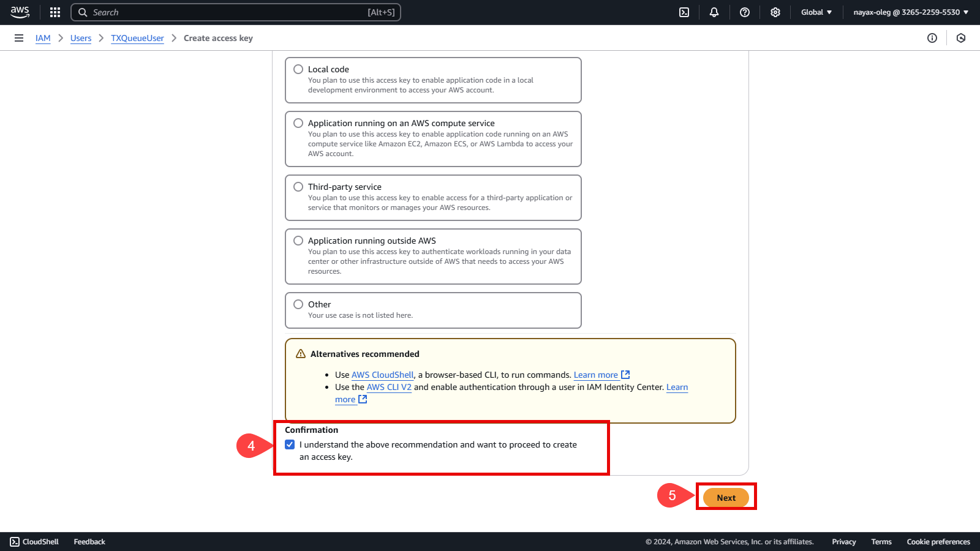
Task: Launch CloudShell from the top bar icon
Action: click(684, 12)
